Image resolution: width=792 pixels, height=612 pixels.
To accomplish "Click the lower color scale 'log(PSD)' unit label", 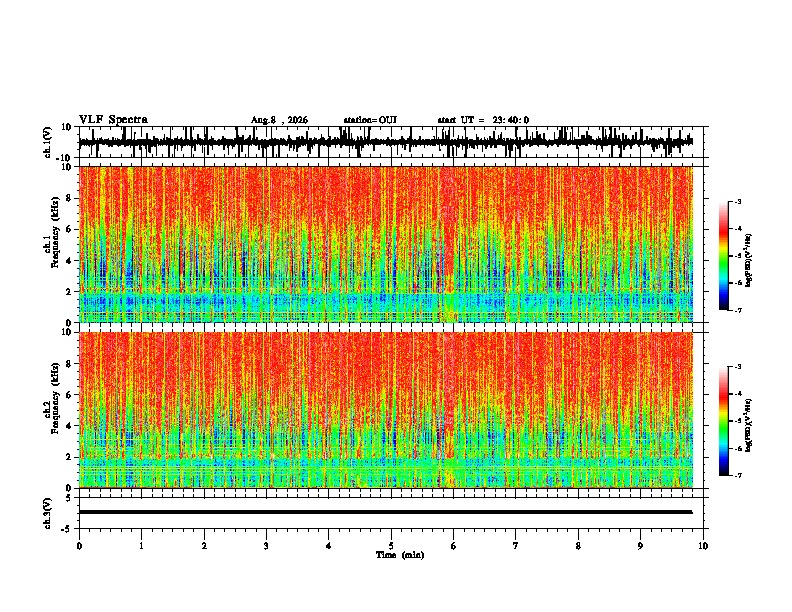I will coord(749,425).
